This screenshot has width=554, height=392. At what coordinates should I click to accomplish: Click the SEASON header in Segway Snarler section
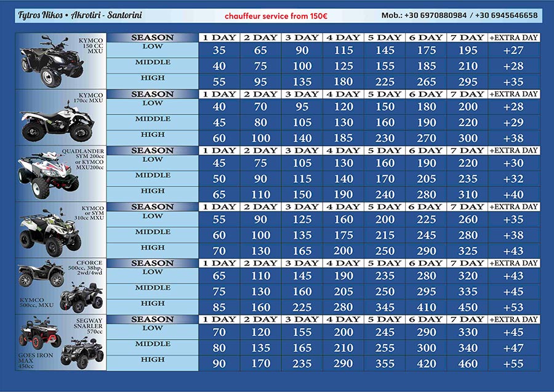coord(153,319)
